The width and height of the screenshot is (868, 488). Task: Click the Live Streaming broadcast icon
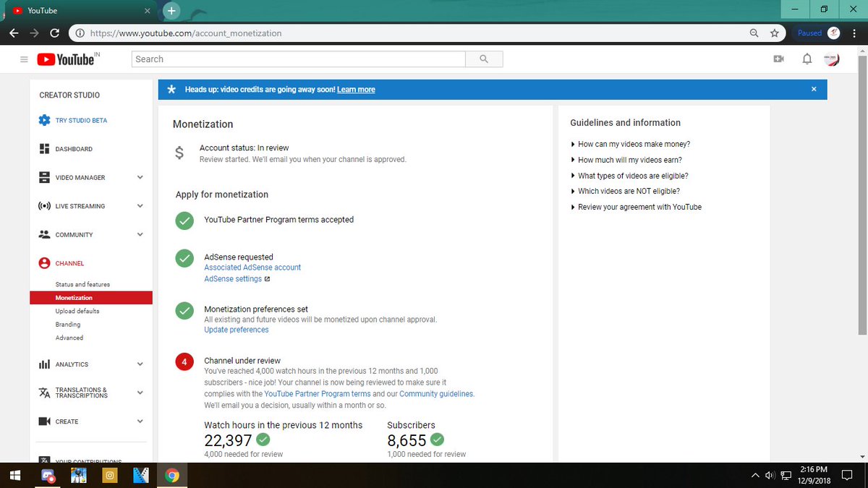[x=44, y=206]
